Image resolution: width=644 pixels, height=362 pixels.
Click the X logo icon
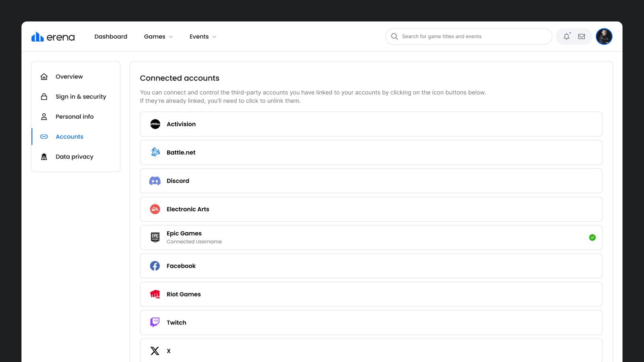tap(155, 351)
